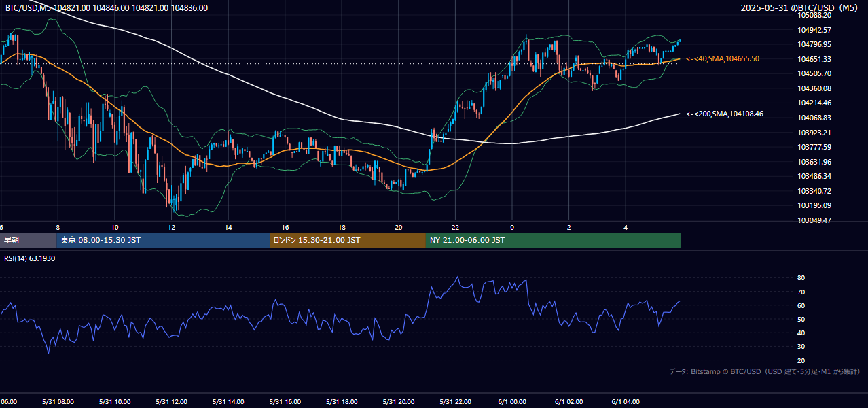
Task: Click the NY 21:00-06:00 JST session bar
Action: tap(554, 240)
